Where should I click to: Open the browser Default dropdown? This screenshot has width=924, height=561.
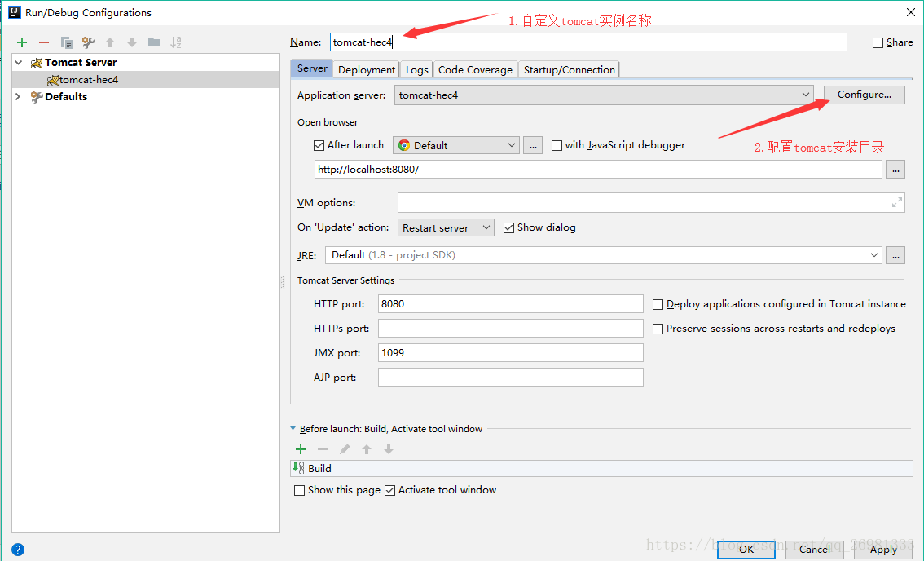456,146
